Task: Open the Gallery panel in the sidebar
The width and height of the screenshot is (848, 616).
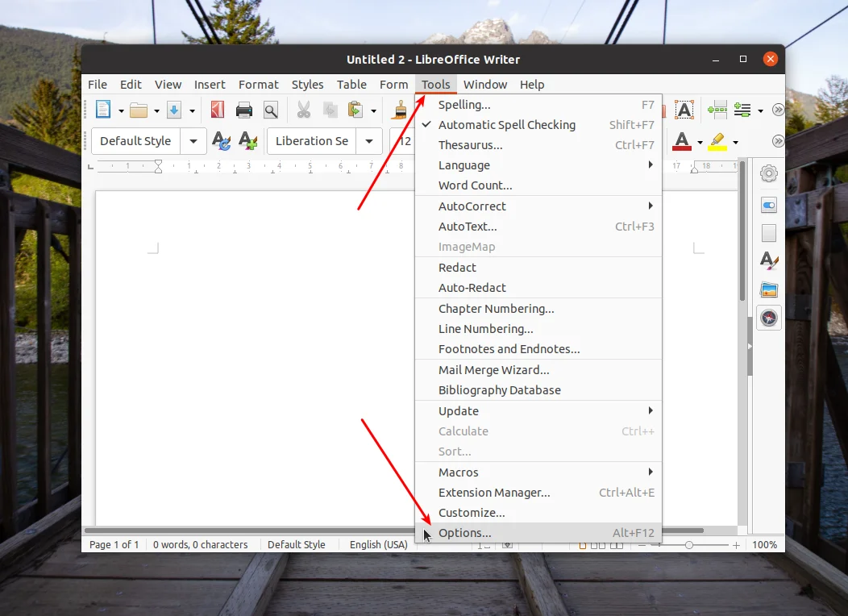Action: point(769,289)
